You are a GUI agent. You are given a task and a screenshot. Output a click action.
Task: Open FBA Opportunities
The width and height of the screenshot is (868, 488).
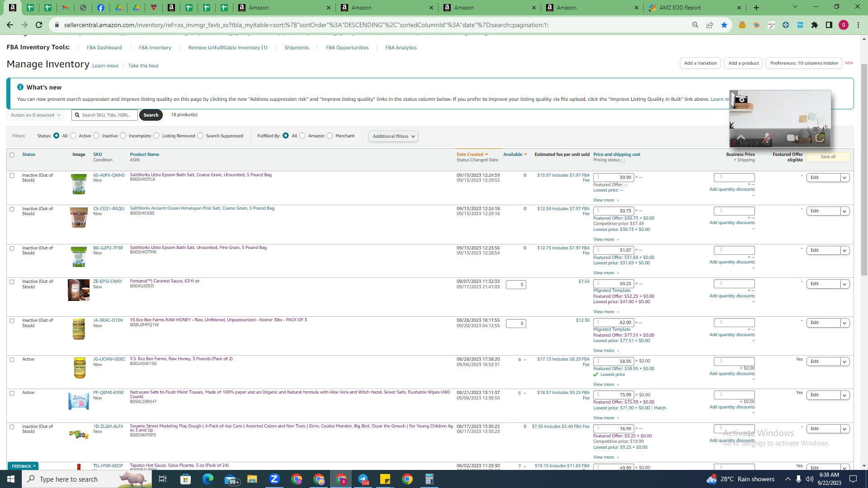(x=347, y=47)
